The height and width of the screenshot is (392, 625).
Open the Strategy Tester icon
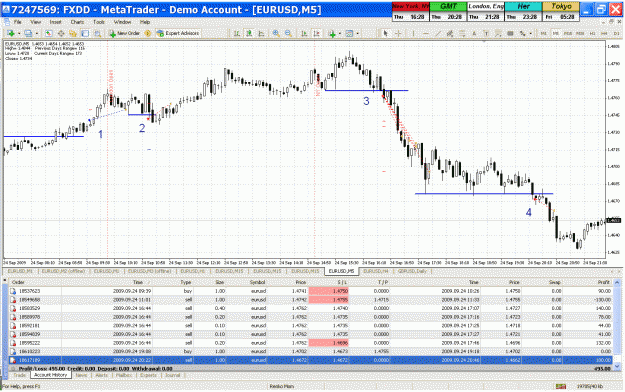(x=97, y=33)
